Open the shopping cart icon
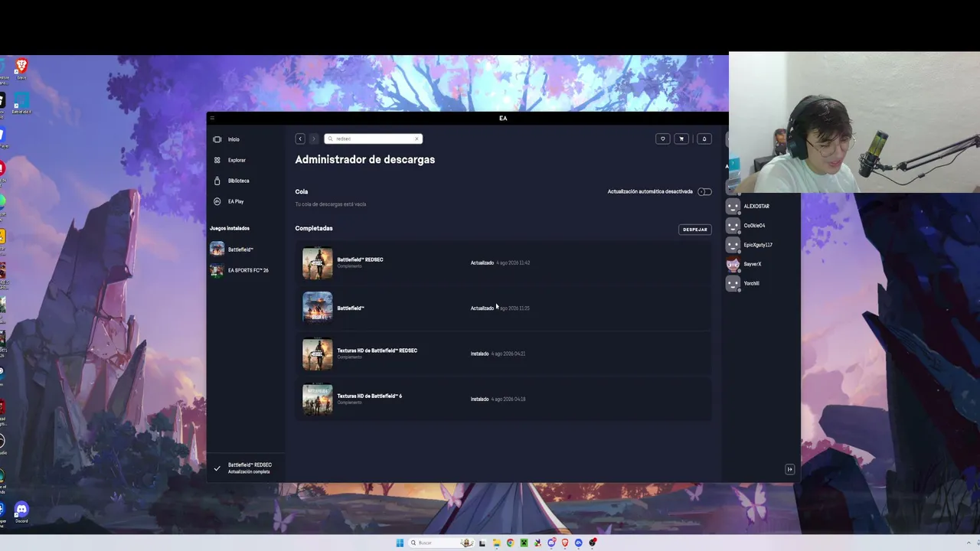980x551 pixels. pos(681,139)
